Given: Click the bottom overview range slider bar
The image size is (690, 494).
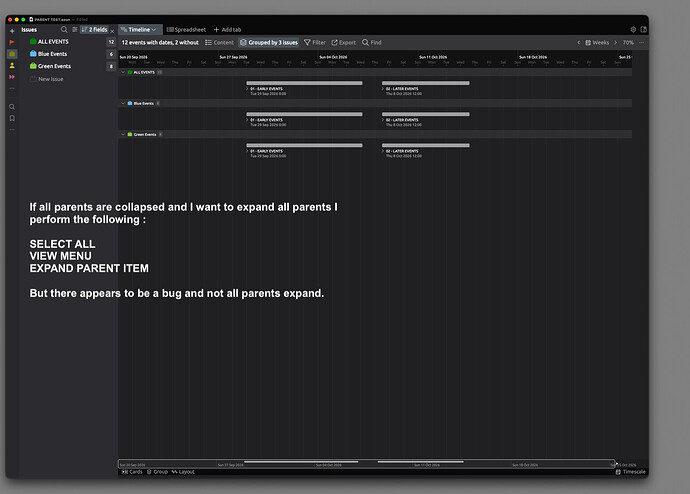Looking at the screenshot, I should point(367,463).
